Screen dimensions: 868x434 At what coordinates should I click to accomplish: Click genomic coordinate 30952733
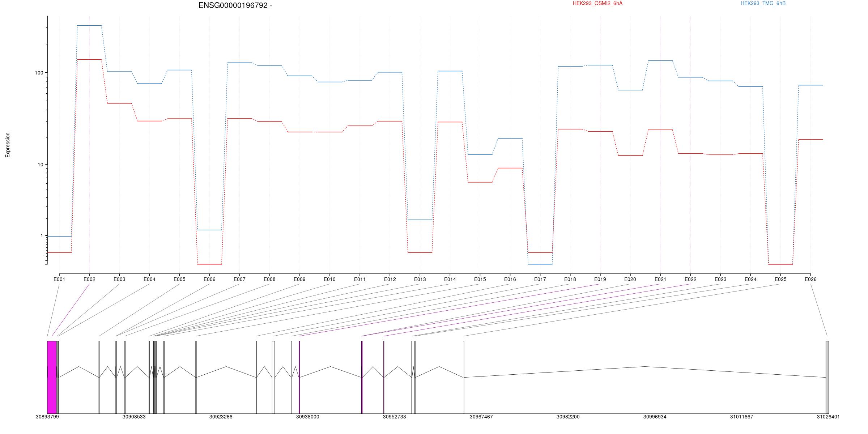(395, 417)
